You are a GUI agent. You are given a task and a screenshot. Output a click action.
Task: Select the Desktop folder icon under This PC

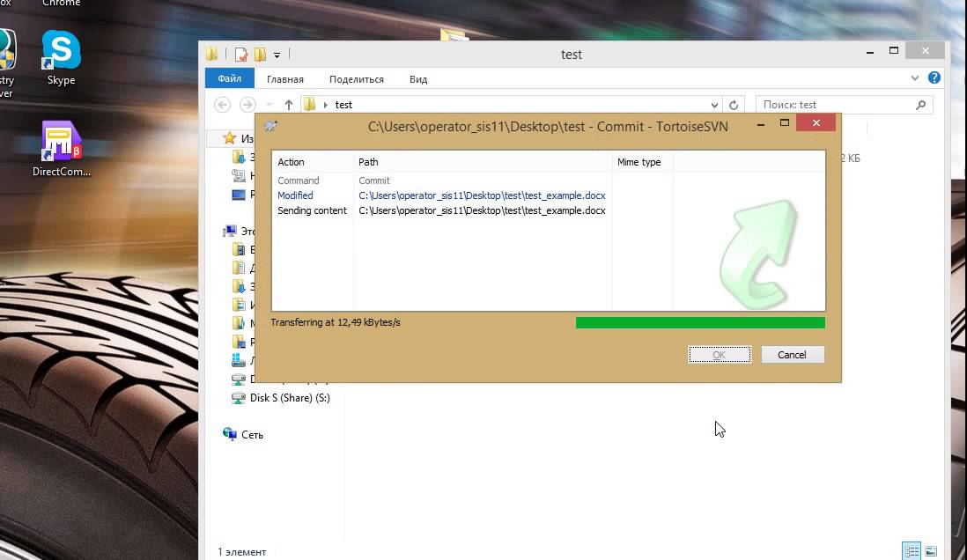[x=239, y=342]
